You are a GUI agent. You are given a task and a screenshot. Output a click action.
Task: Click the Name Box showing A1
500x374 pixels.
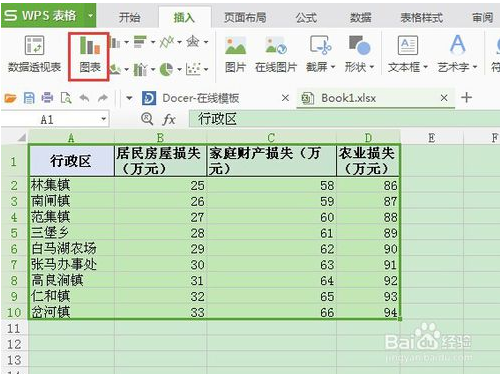click(47, 119)
